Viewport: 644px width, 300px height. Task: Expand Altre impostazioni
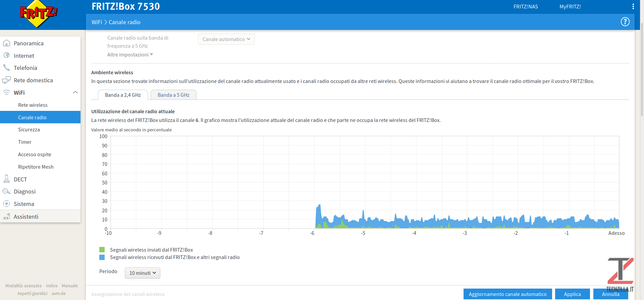click(130, 54)
